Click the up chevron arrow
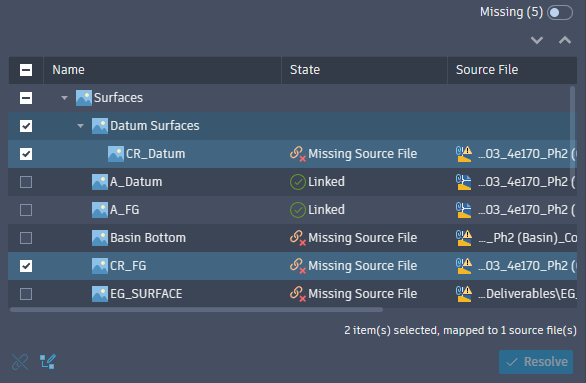The height and width of the screenshot is (383, 586). tap(565, 40)
